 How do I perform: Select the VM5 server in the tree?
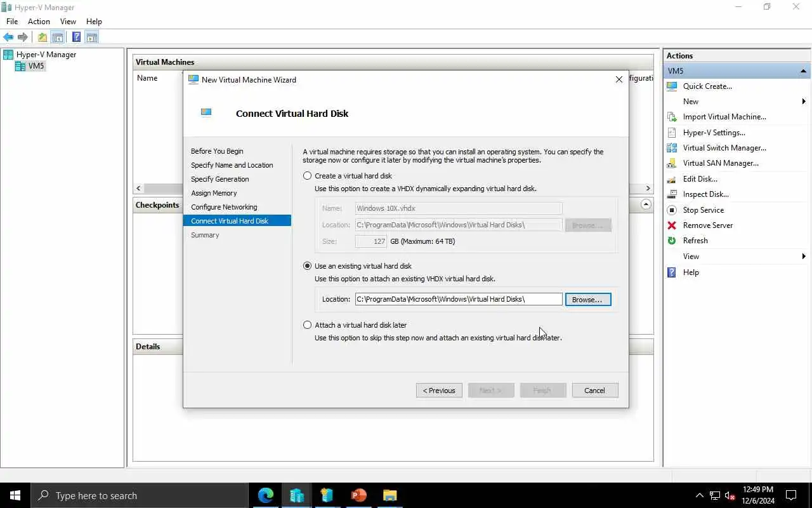(36, 66)
